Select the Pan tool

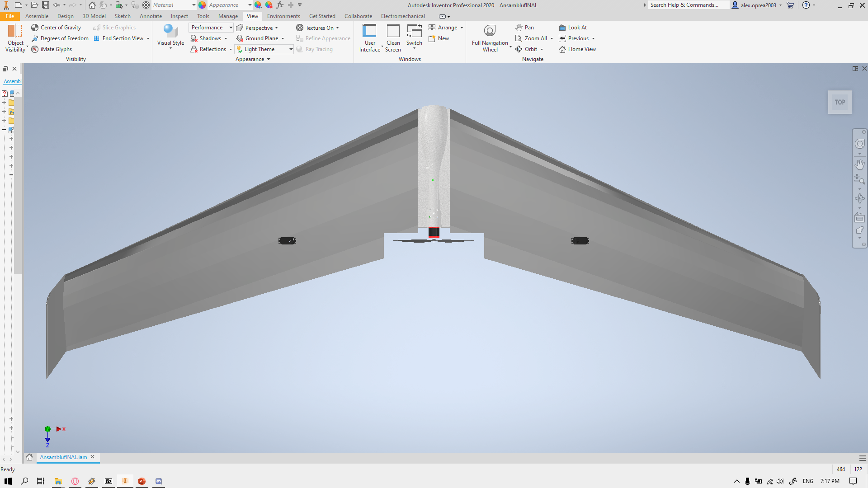524,28
